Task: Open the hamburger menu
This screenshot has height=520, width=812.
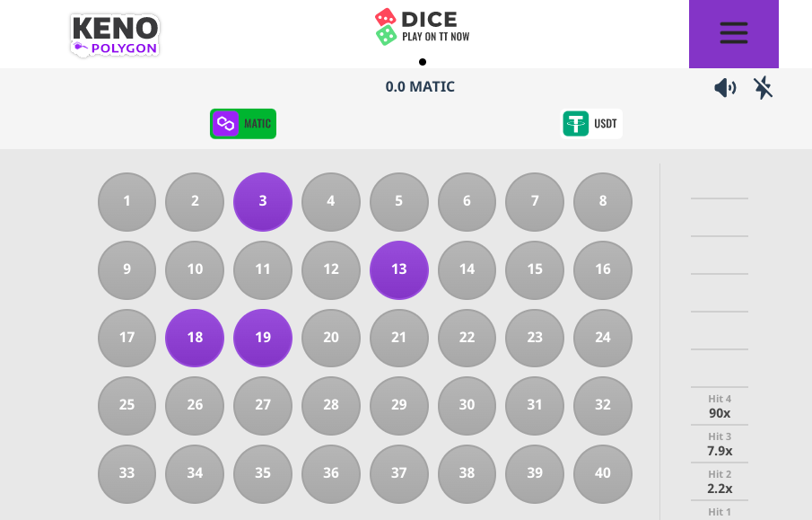Action: click(x=733, y=34)
